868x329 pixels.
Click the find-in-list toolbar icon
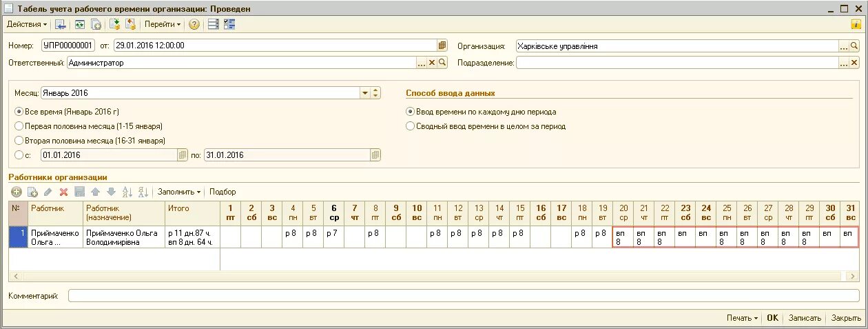61,24
